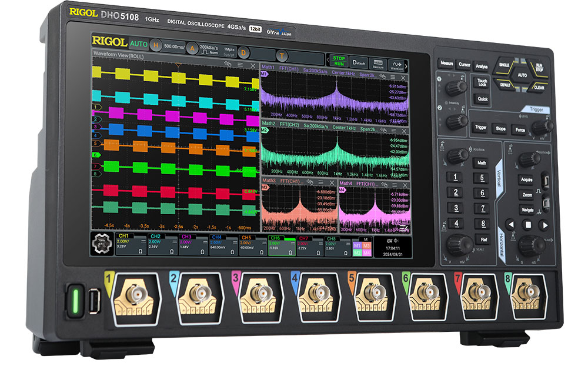This screenshot has width=588, height=366.
Task: Open the acquisition A settings
Action: pos(192,48)
